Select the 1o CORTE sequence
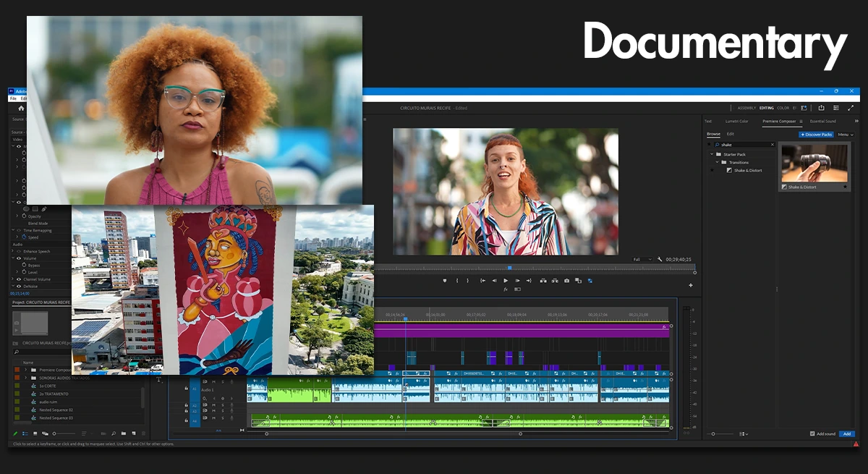868x474 pixels. 48,386
